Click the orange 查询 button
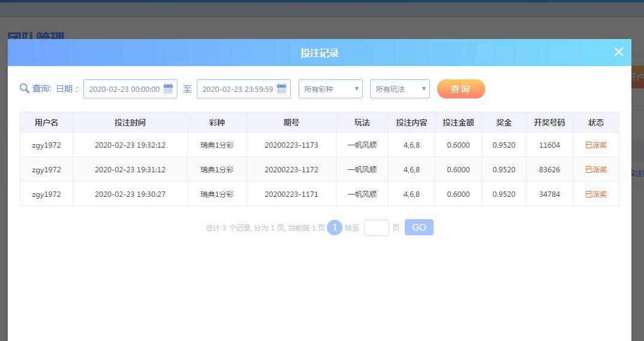Image resolution: width=644 pixels, height=341 pixels. tap(461, 89)
